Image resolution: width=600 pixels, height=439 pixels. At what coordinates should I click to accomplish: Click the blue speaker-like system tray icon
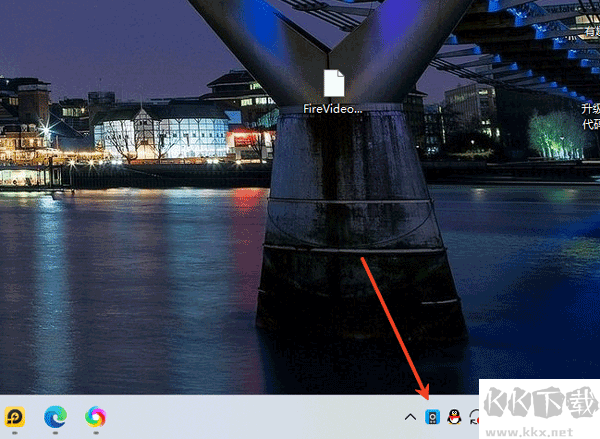432,417
